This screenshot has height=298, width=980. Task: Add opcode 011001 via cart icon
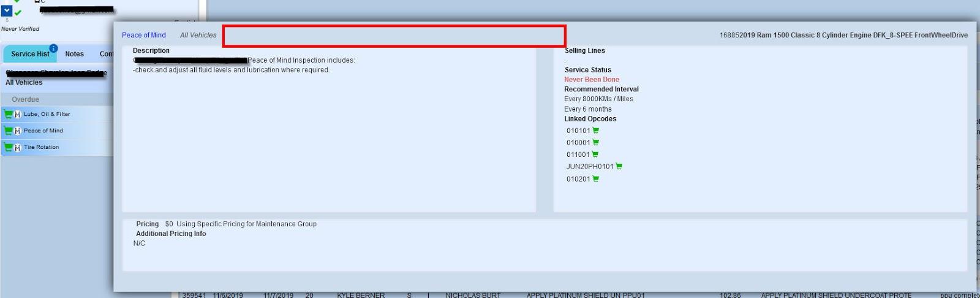(x=595, y=155)
